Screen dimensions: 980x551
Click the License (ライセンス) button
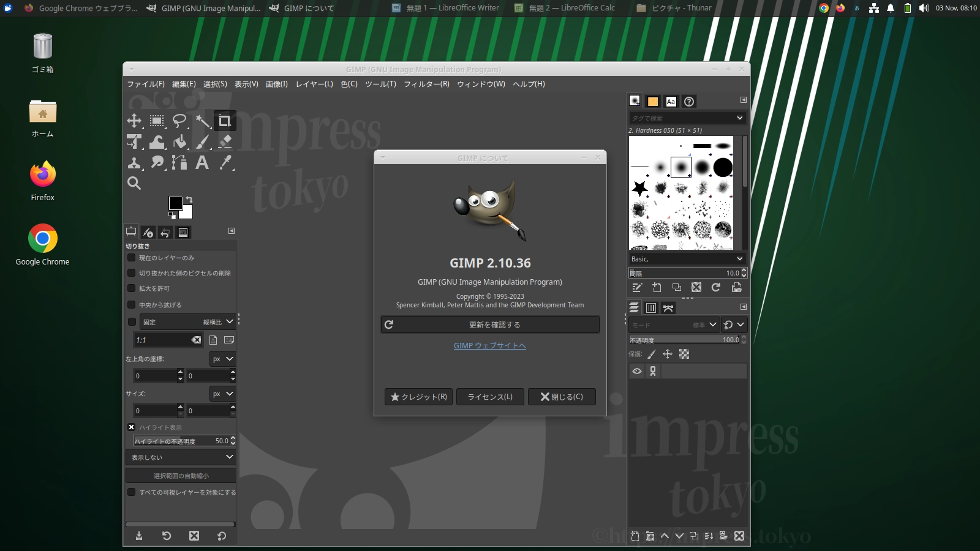(x=490, y=397)
